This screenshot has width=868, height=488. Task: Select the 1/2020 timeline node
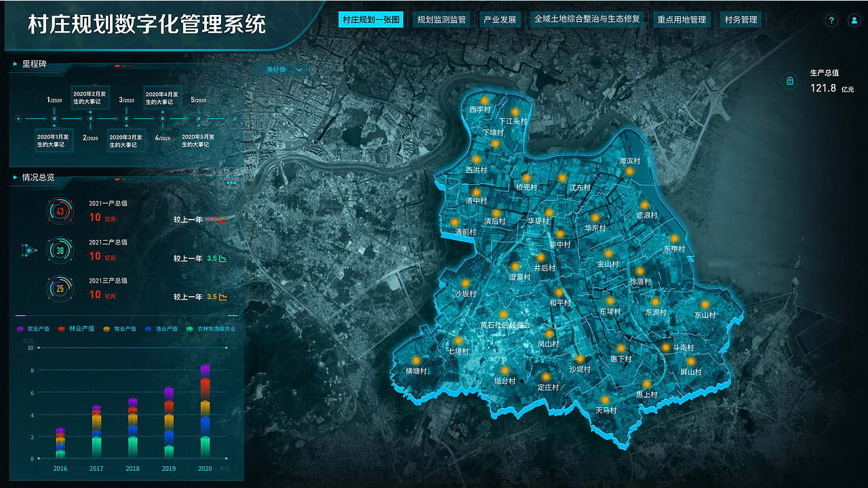pos(54,119)
